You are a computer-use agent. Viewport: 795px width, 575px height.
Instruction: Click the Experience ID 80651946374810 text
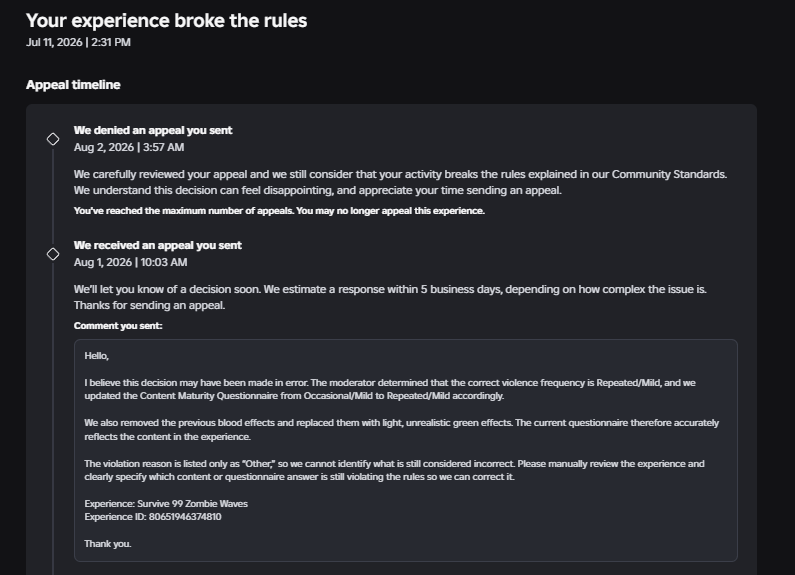[x=153, y=517]
